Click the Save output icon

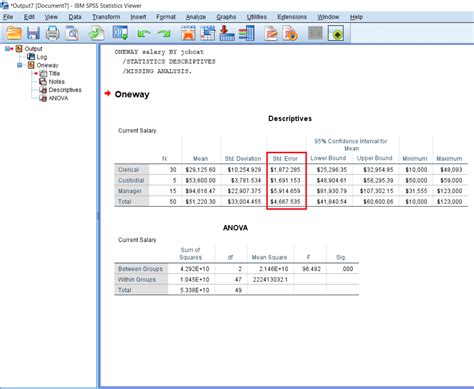click(33, 34)
